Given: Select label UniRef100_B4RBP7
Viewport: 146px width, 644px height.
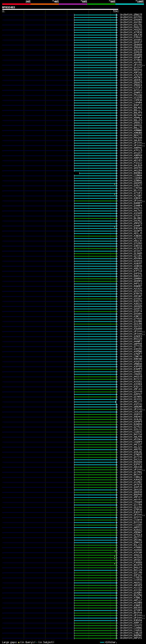Looking at the screenshot, I should click(x=131, y=203).
